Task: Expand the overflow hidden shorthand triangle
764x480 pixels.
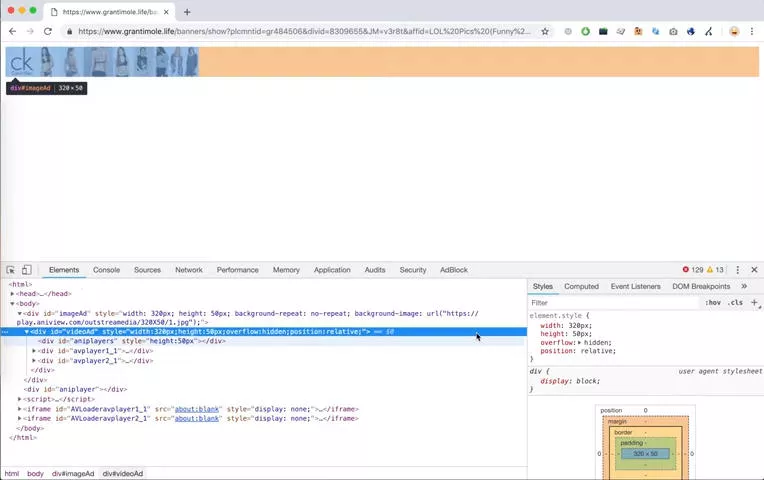Action: click(580, 343)
